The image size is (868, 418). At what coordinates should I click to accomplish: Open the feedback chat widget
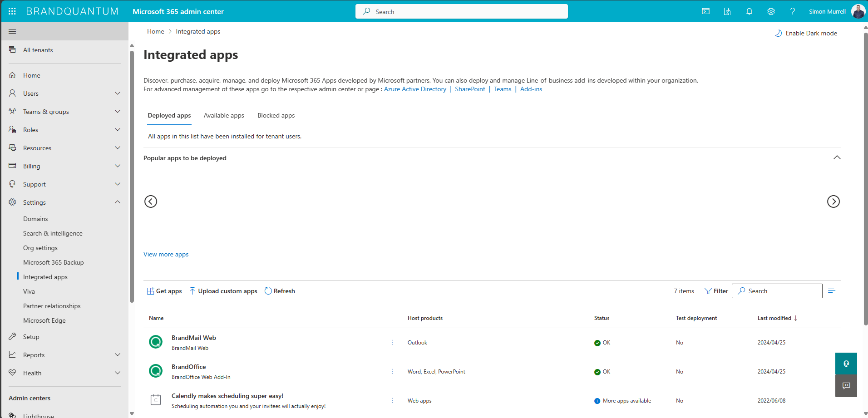(x=846, y=386)
